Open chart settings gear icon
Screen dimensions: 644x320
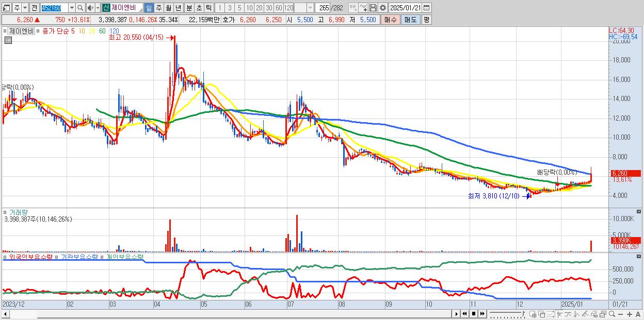383,8
